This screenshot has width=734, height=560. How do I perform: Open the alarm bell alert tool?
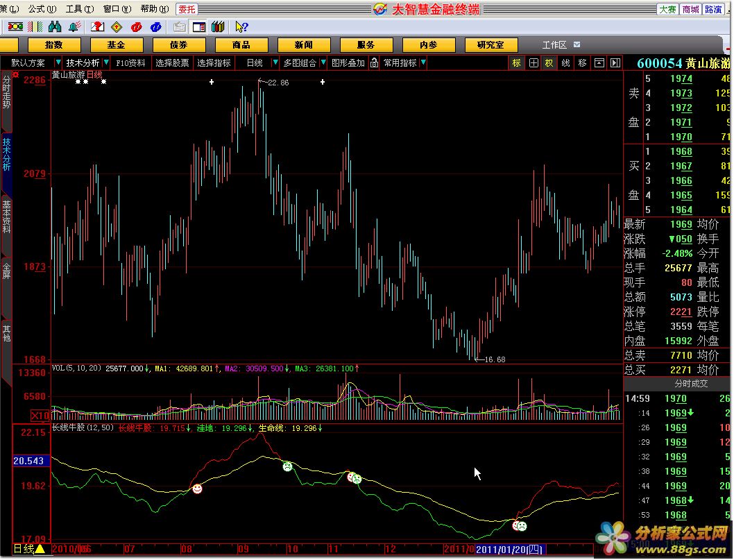[74, 26]
